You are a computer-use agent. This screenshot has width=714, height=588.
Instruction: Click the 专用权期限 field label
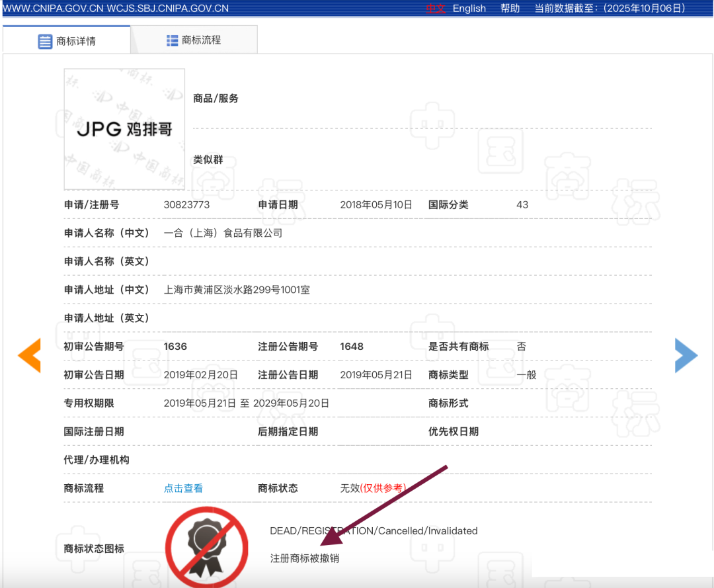[89, 403]
